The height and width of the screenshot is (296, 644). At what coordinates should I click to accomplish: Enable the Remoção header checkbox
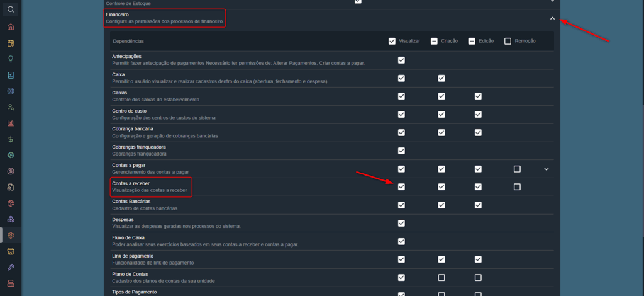[x=508, y=41]
